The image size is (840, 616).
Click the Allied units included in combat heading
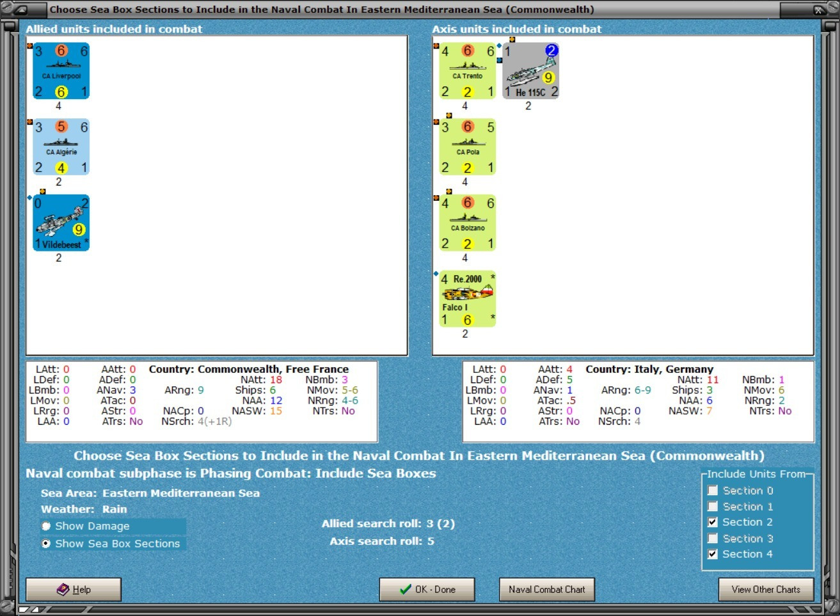114,29
